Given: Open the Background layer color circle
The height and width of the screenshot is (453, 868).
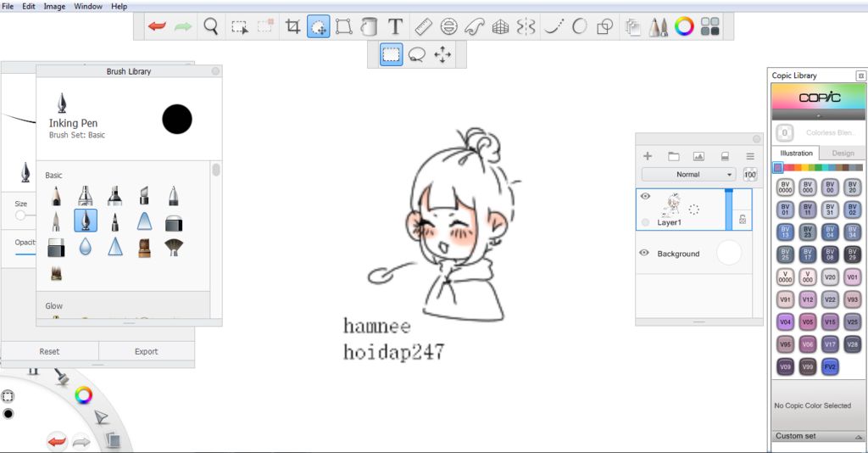Looking at the screenshot, I should coord(728,253).
